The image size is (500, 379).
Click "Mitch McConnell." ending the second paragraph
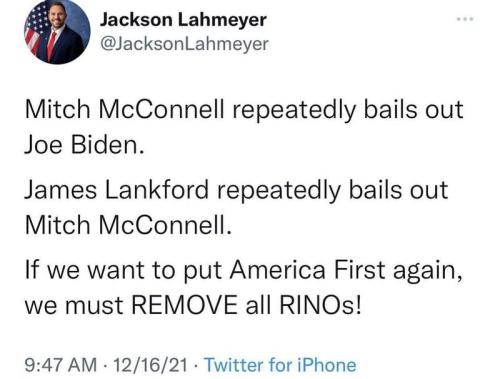[128, 225]
